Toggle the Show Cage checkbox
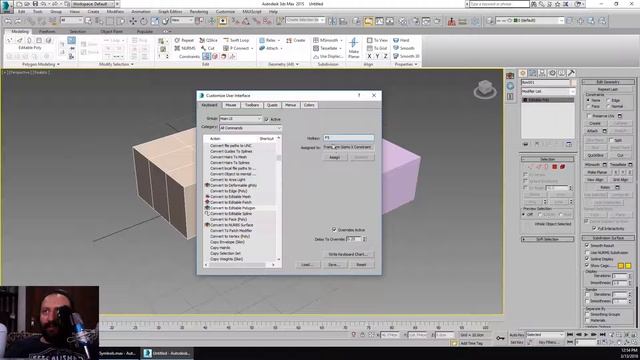The height and width of the screenshot is (360, 640). pos(587,265)
